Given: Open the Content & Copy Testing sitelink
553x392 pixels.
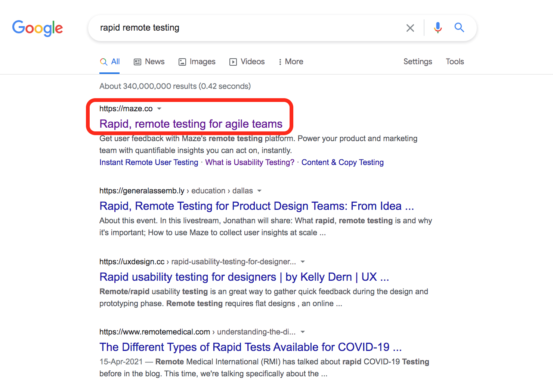Looking at the screenshot, I should click(x=342, y=162).
